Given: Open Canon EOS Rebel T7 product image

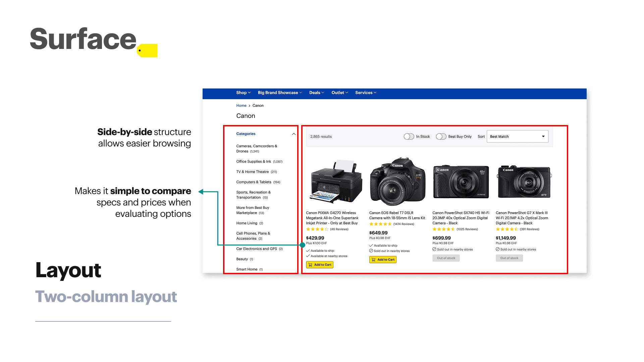Looking at the screenshot, I should 397,181.
